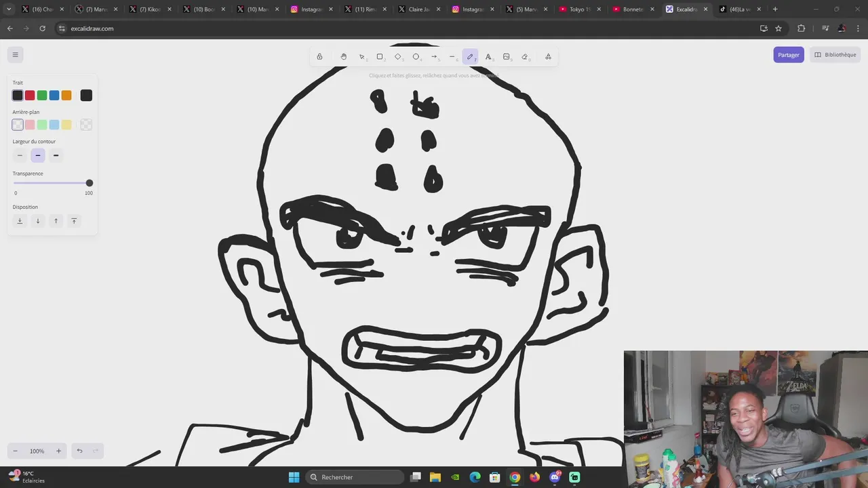Open a new browser tab

(775, 9)
